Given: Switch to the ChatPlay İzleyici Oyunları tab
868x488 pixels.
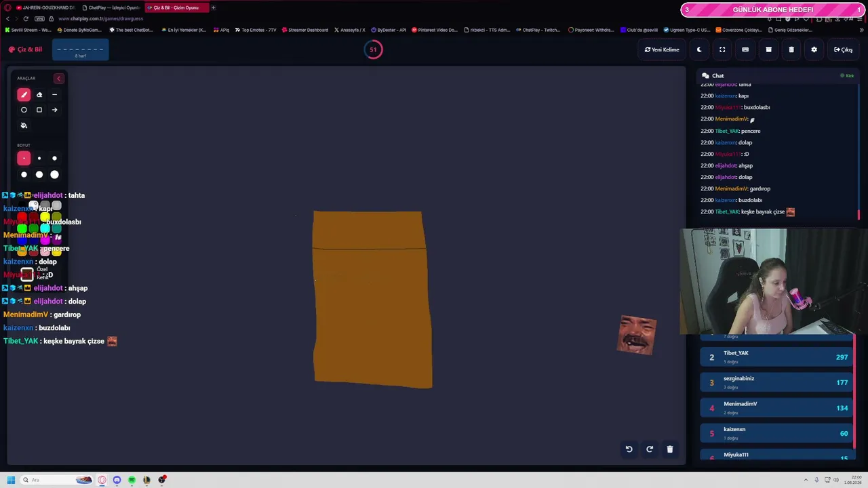Looking at the screenshot, I should pyautogui.click(x=111, y=7).
